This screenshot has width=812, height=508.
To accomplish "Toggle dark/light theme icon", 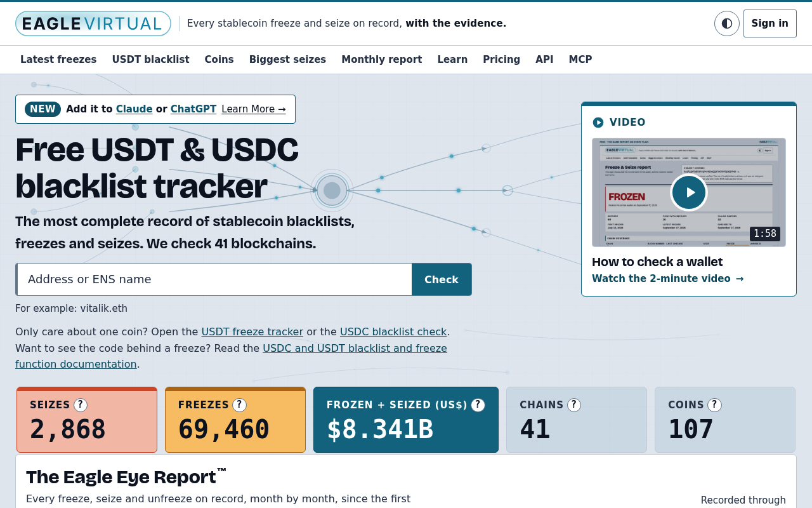I will point(727,23).
